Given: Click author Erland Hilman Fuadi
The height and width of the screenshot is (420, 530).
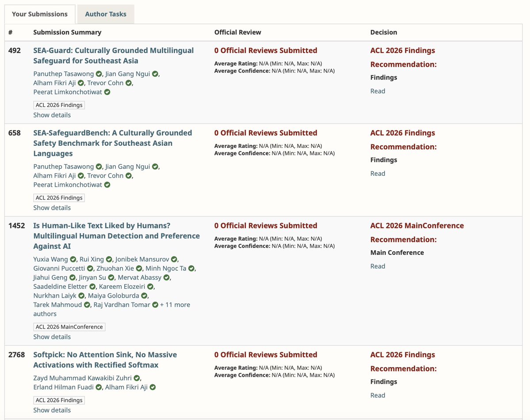Looking at the screenshot, I should coord(63,387).
